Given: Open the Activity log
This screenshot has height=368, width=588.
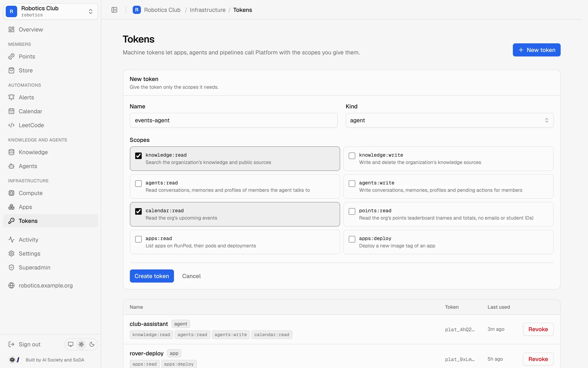Looking at the screenshot, I should point(51,240).
